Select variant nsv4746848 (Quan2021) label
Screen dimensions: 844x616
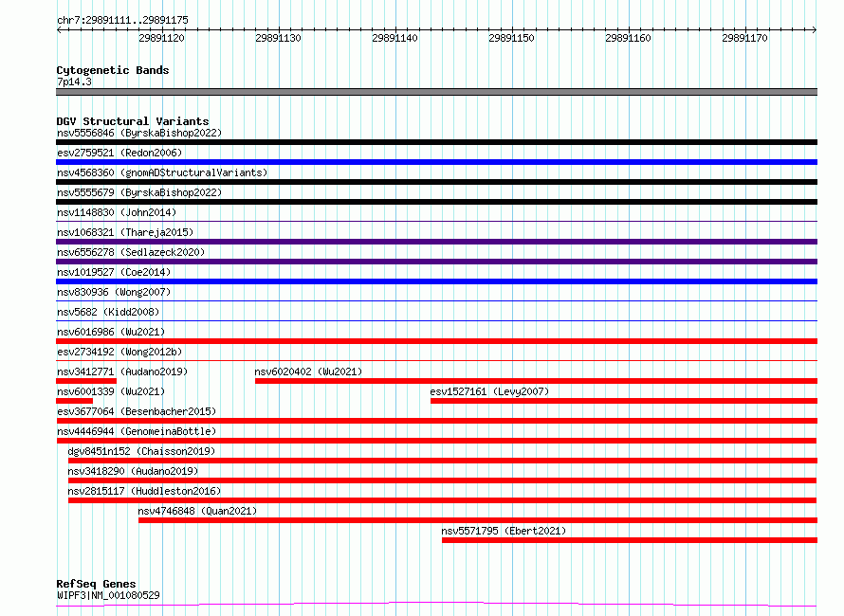pos(197,511)
